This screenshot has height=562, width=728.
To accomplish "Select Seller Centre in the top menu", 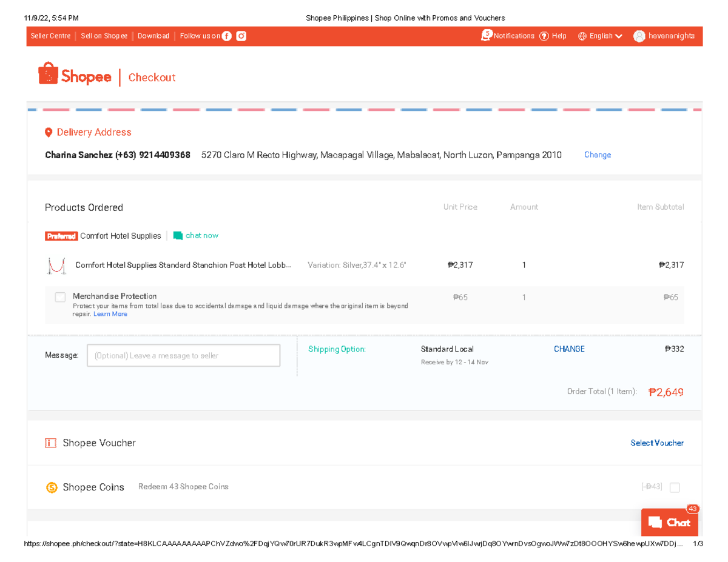I will point(50,36).
